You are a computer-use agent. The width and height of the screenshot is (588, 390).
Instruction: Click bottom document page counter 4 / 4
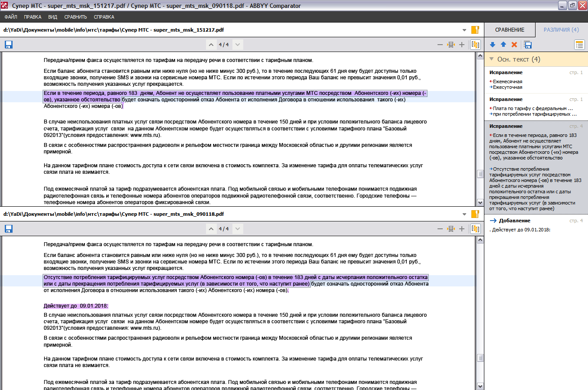(224, 229)
